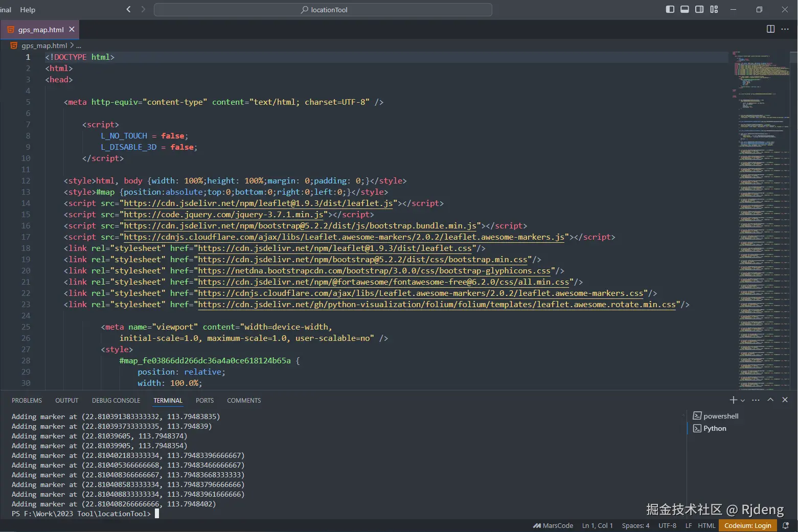
Task: Click the Codeium: Login button
Action: 747,525
